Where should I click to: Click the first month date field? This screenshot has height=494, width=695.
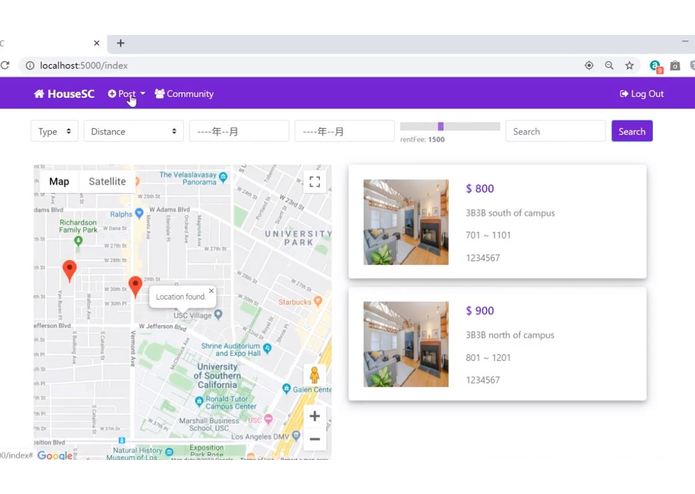coord(239,131)
